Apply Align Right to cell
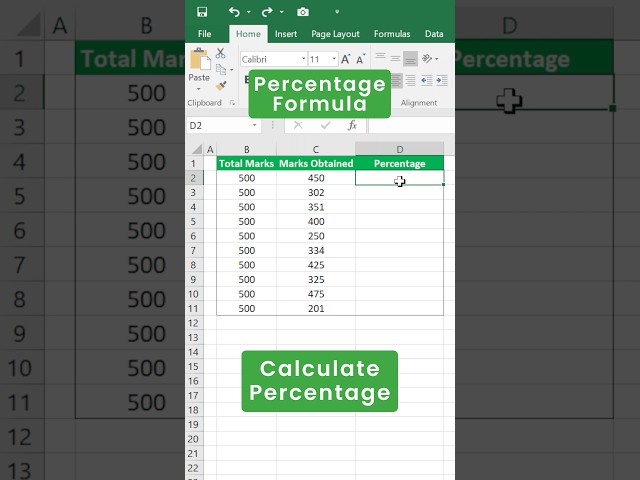Screen dimensions: 640x480 [411, 80]
